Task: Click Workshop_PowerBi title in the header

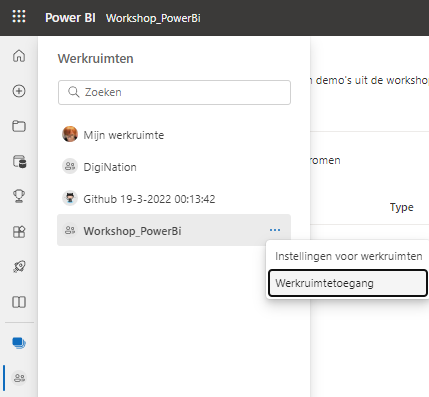Action: 153,18
